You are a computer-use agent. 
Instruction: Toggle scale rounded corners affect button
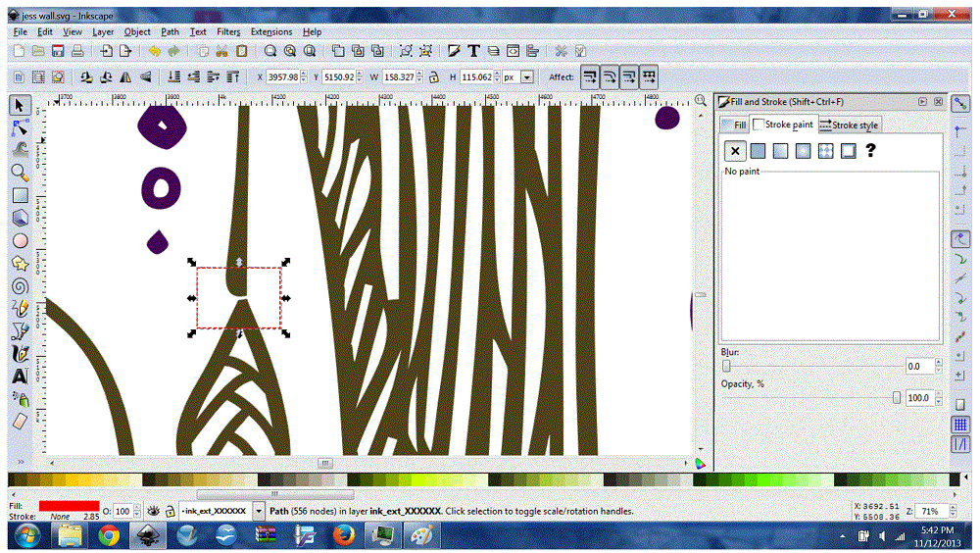click(x=610, y=76)
